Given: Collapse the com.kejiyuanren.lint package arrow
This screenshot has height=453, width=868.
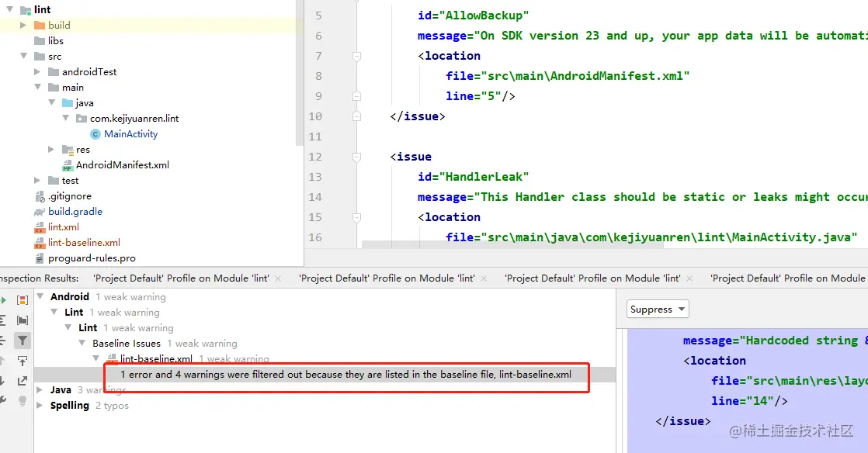Looking at the screenshot, I should pyautogui.click(x=65, y=118).
